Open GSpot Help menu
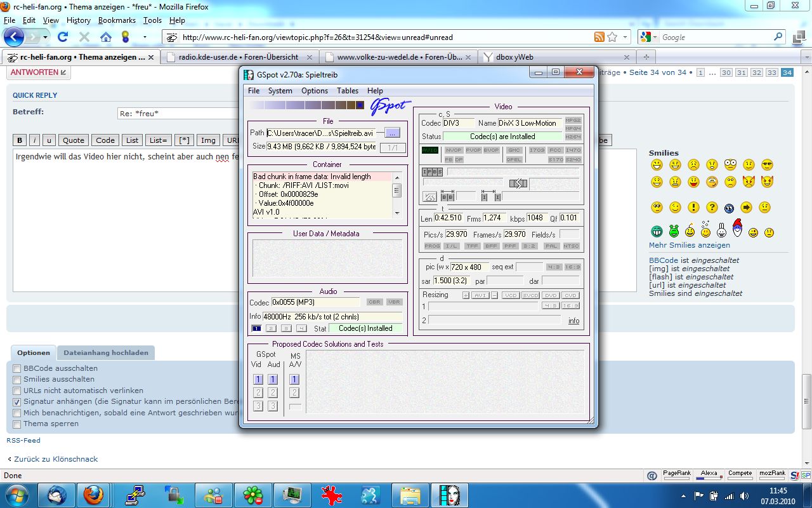812x508 pixels. [375, 91]
